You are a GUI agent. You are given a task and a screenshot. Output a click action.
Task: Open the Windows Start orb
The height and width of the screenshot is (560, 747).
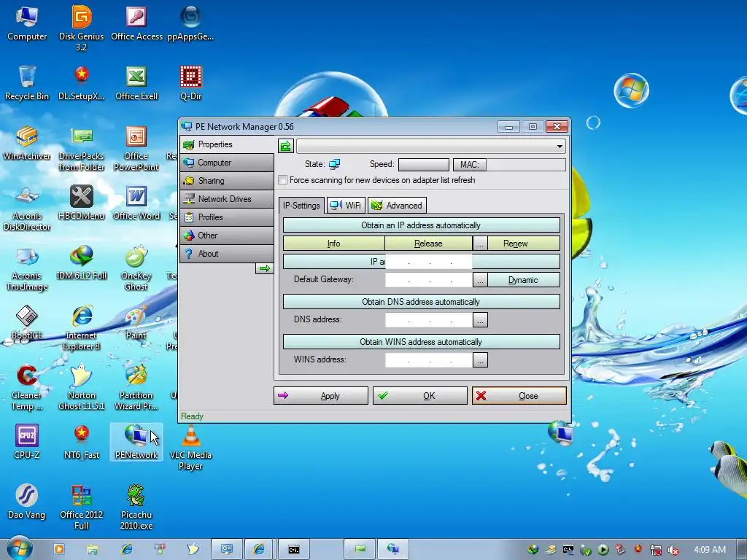20,548
